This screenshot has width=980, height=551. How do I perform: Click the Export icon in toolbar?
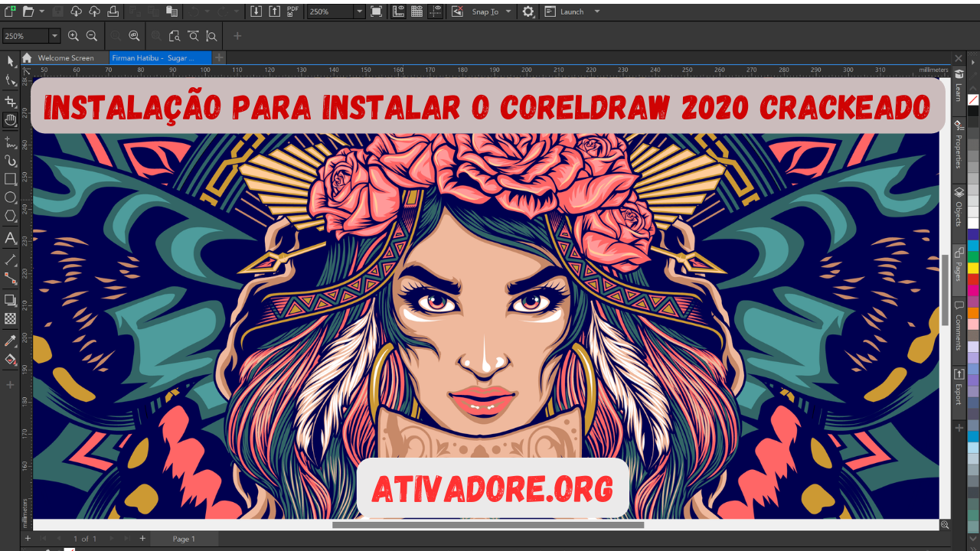(274, 11)
